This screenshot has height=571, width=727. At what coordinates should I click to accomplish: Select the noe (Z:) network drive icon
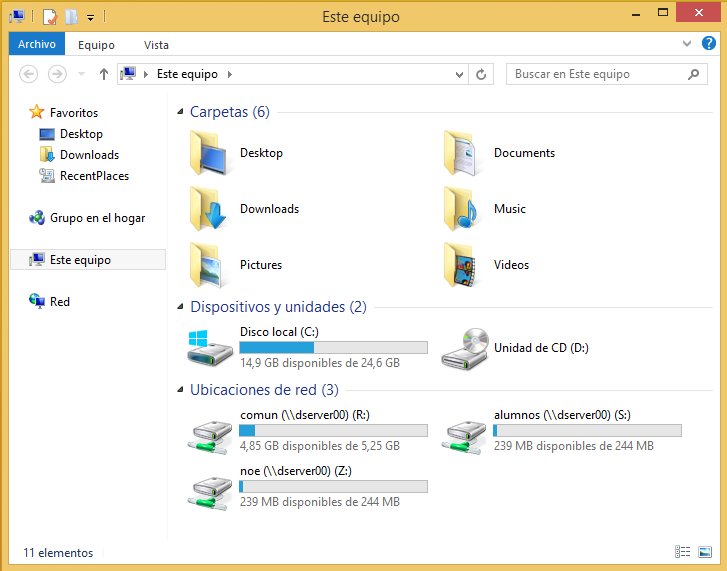(210, 493)
